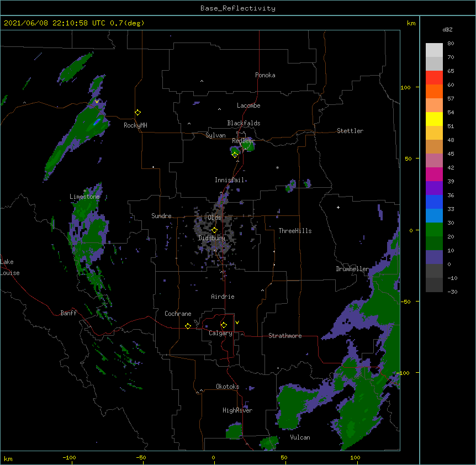Click the red 65 dBZ color swatch
Screen dimensions: 476x465
click(x=434, y=77)
